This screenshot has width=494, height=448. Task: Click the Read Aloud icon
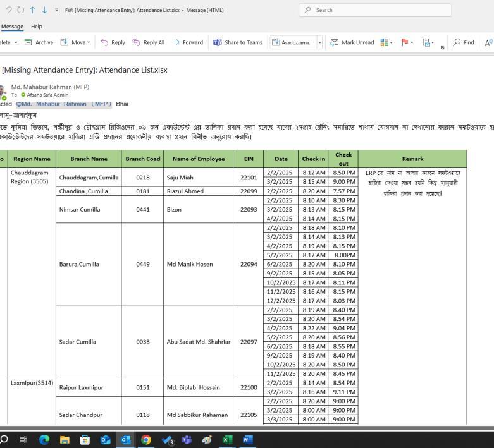488,42
